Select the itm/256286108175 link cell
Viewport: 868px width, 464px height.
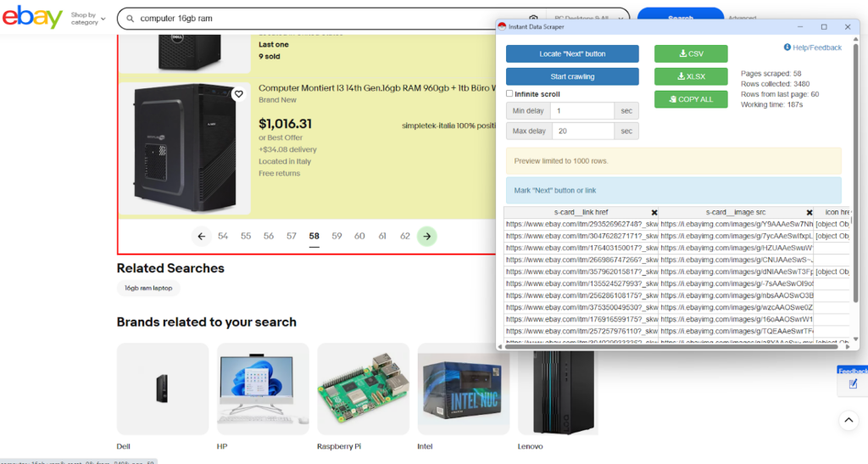[581, 296]
